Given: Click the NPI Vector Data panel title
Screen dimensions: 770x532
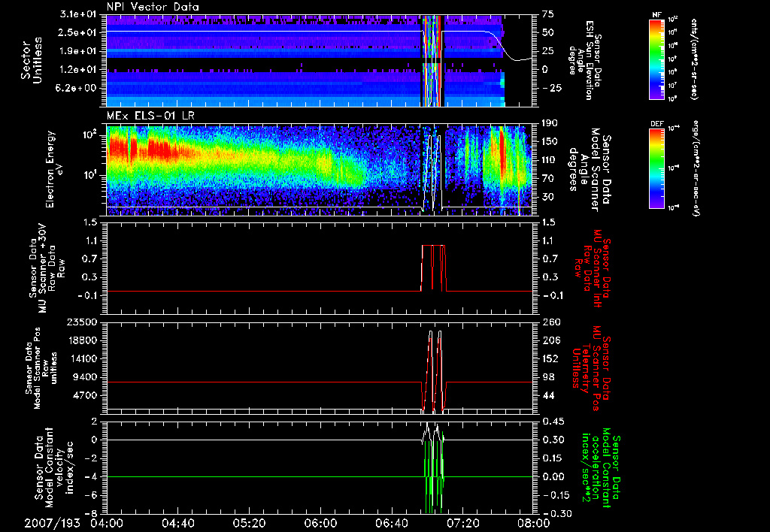Looking at the screenshot, I should pos(153,7).
